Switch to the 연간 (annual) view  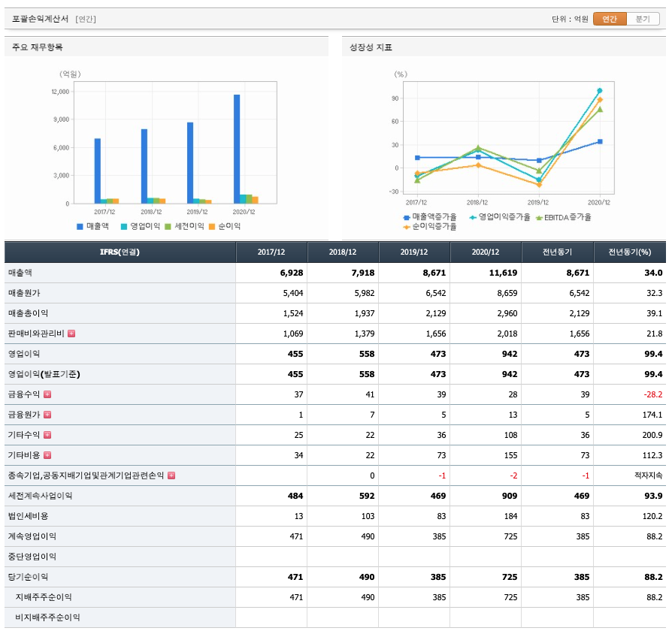click(x=610, y=19)
